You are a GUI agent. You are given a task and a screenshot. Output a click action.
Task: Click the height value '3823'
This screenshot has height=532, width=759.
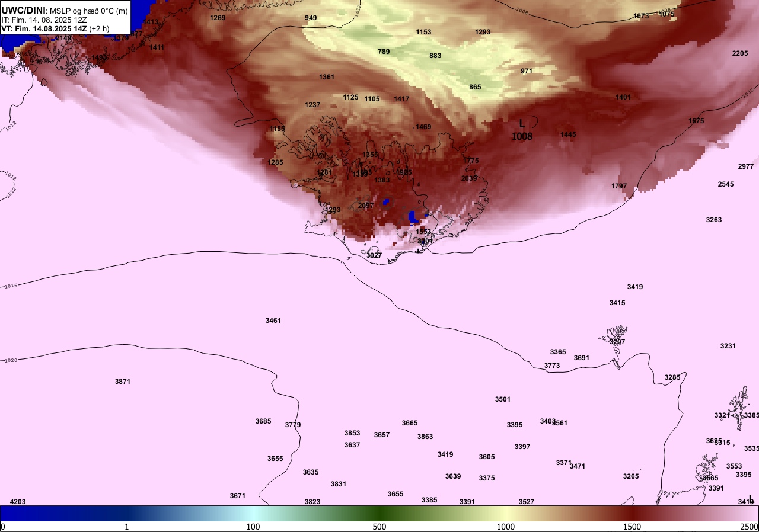(312, 502)
